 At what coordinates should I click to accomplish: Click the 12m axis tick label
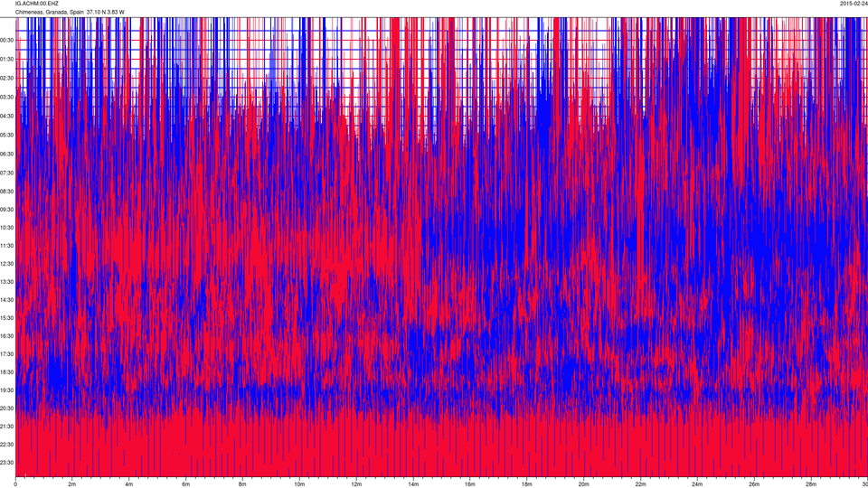pos(356,484)
